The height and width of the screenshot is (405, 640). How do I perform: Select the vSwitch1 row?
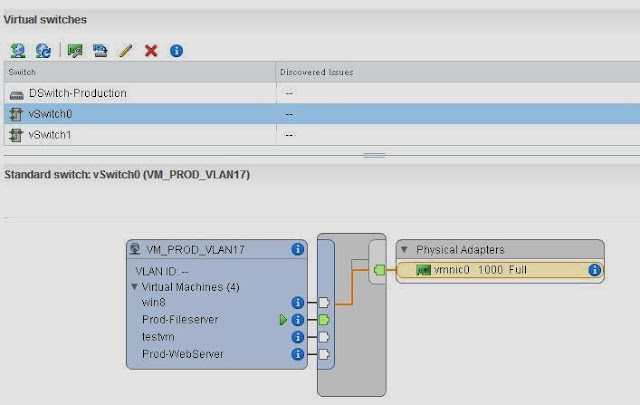[322, 135]
